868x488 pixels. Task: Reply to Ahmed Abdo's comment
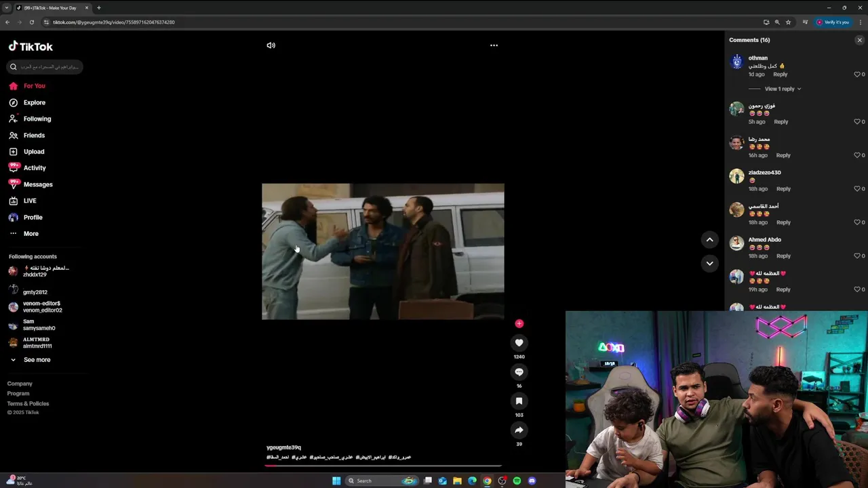pos(783,256)
